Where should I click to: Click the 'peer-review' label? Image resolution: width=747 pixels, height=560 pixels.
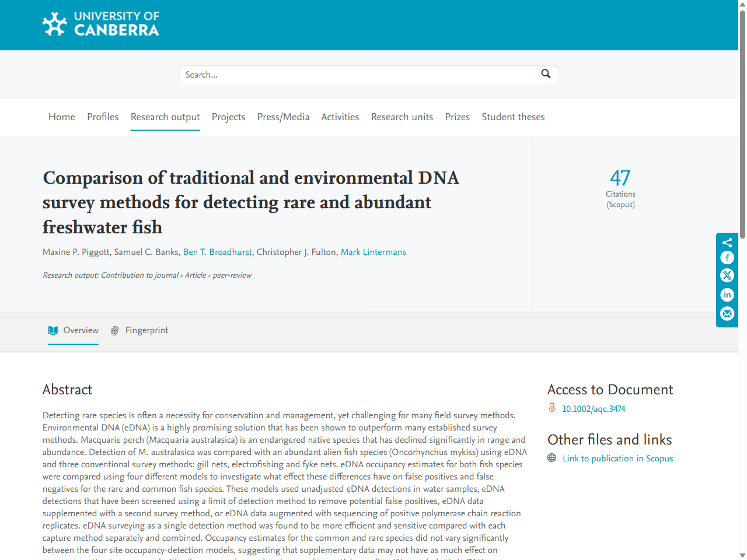pyautogui.click(x=232, y=275)
